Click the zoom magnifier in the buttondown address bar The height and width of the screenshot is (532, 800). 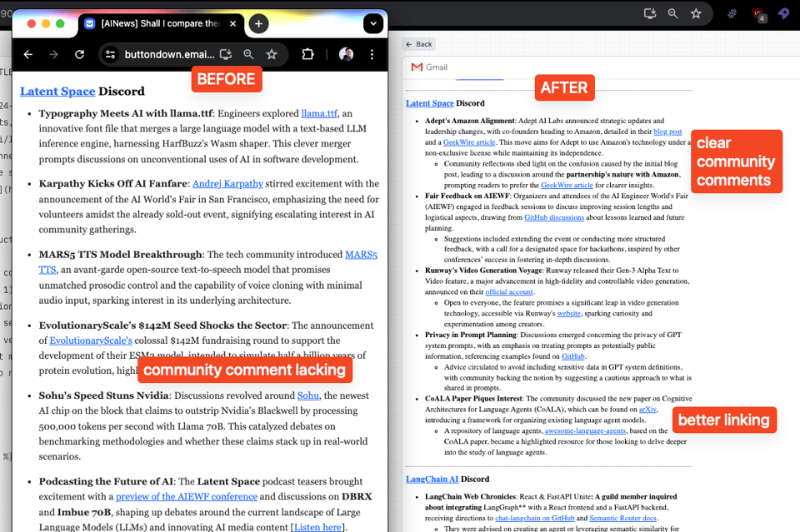248,55
